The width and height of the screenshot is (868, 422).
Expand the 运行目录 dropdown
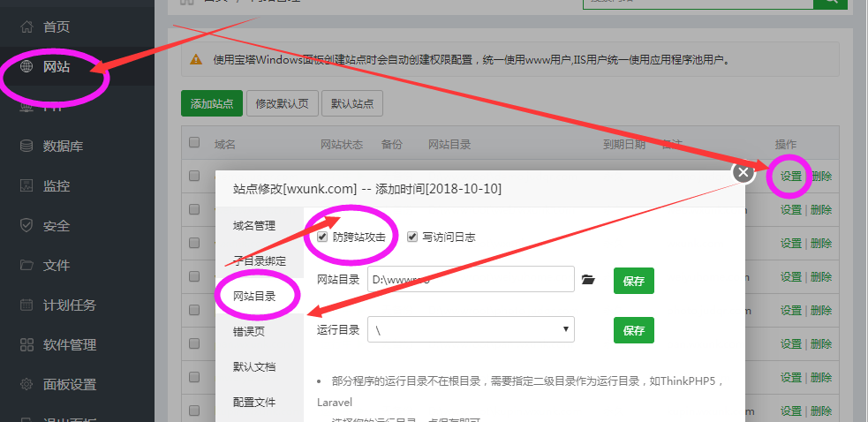[471, 329]
